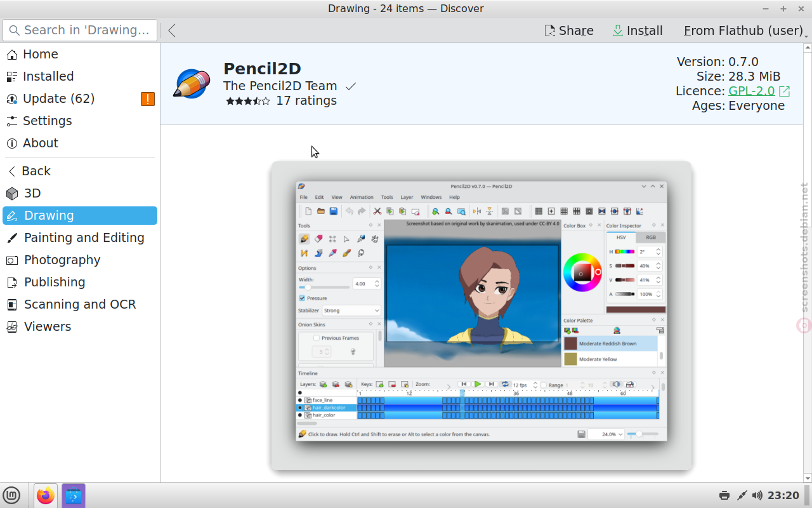
Task: Open Scanning and OCR category
Action: 80,304
